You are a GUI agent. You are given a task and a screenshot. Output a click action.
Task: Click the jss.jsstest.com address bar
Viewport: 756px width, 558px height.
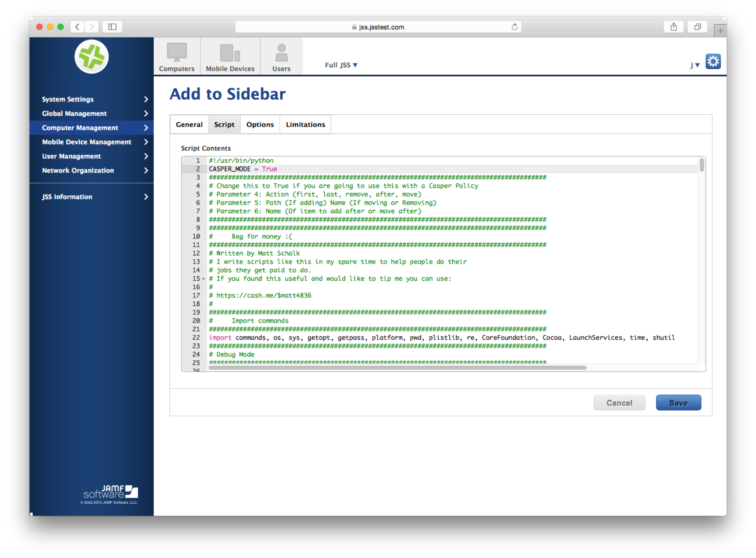pos(378,27)
